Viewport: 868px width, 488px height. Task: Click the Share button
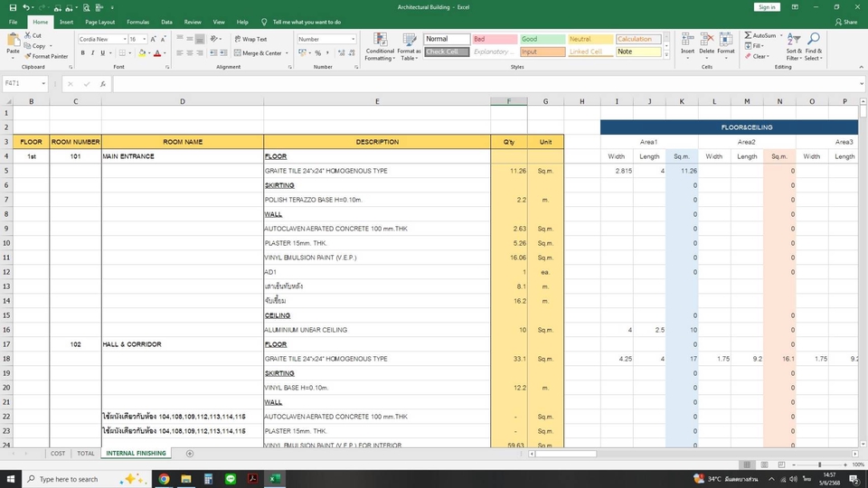pos(847,22)
